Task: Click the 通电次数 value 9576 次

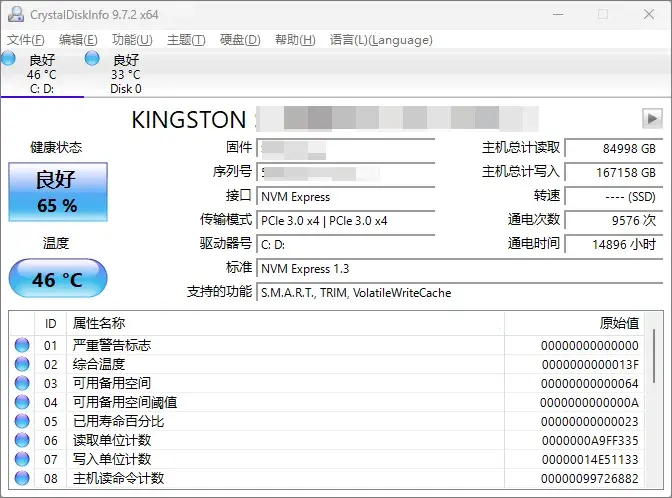Action: coord(614,221)
